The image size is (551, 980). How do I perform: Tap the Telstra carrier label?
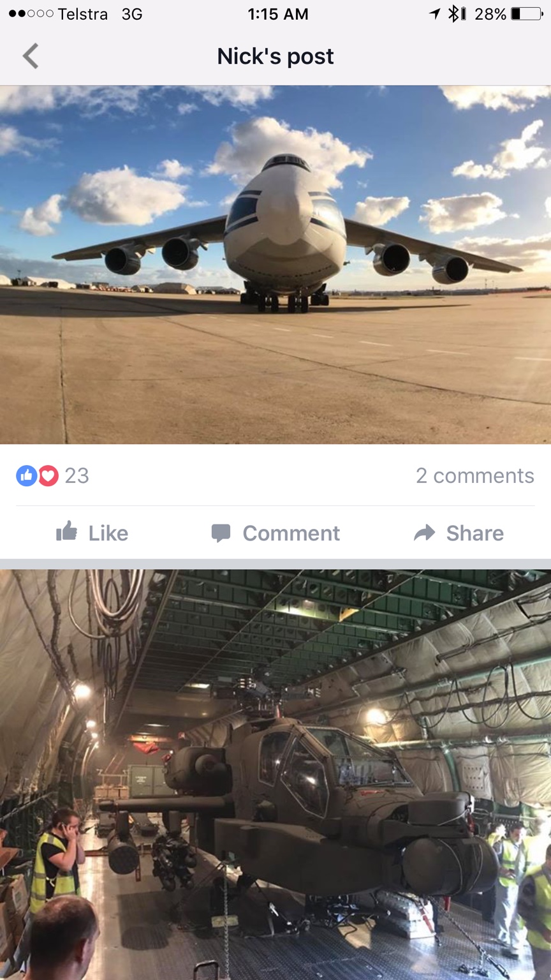83,14
